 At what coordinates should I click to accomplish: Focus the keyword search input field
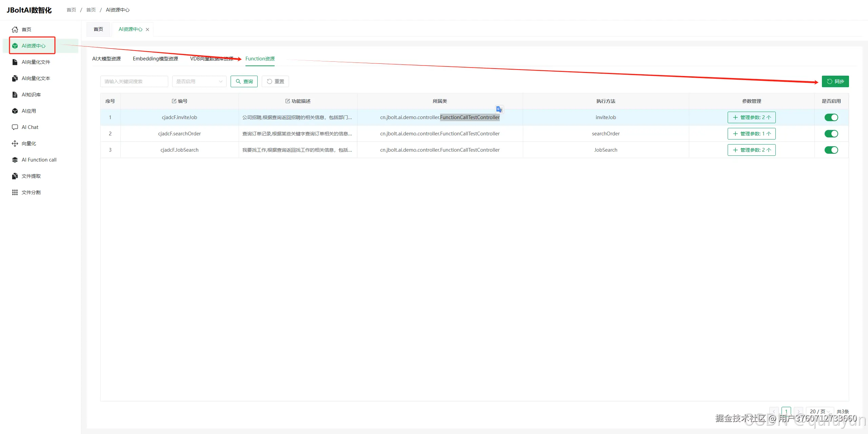click(x=134, y=81)
